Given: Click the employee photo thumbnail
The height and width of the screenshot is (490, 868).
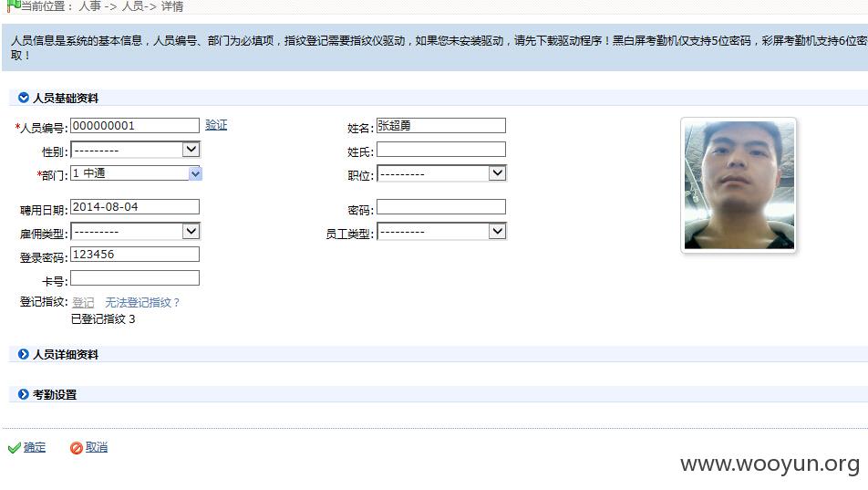Looking at the screenshot, I should (x=739, y=185).
